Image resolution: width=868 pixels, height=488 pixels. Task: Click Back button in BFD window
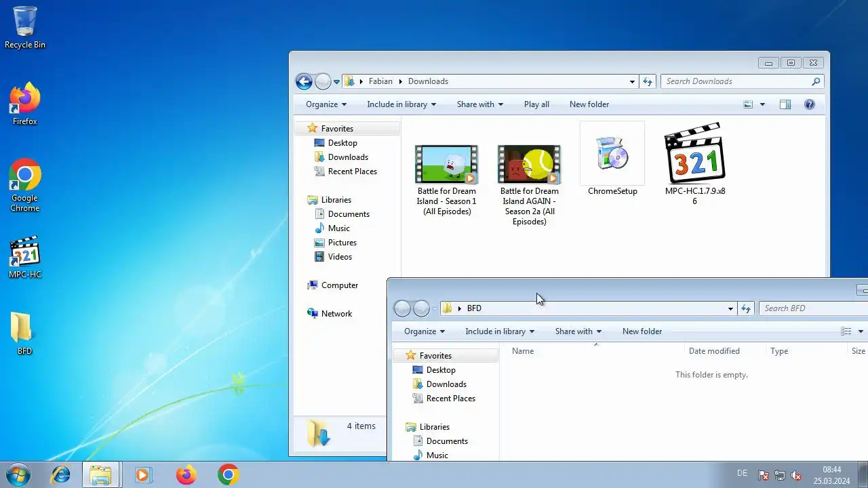point(402,309)
